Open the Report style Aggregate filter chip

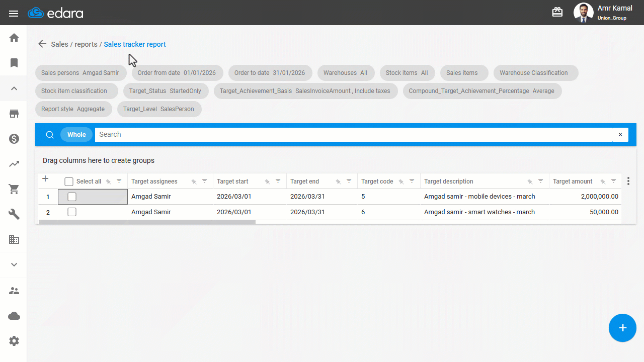point(73,109)
